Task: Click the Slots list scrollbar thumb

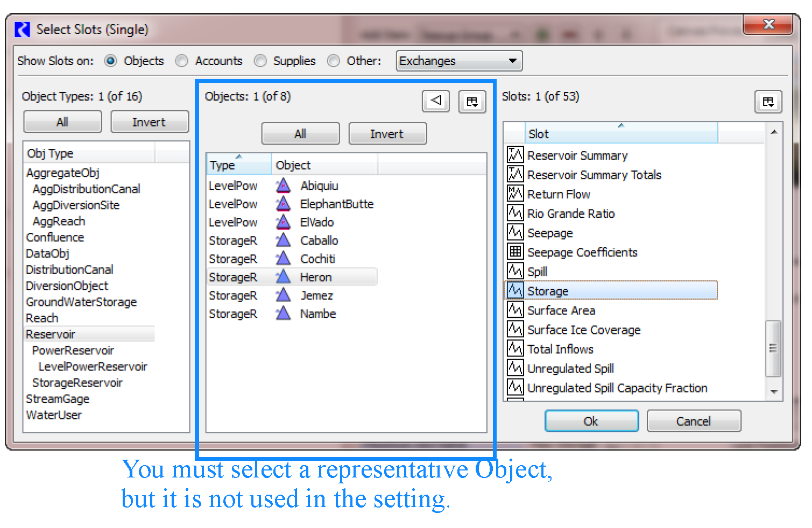Action: click(x=773, y=348)
